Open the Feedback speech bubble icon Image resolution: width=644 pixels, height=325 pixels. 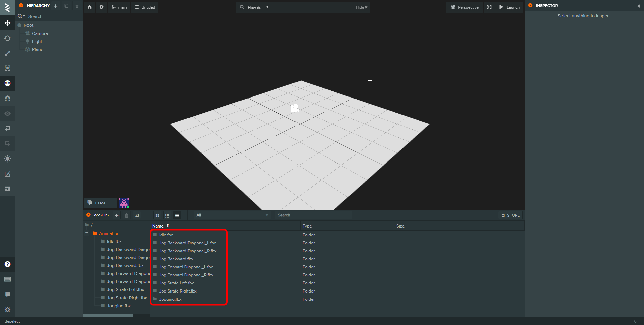(7, 295)
